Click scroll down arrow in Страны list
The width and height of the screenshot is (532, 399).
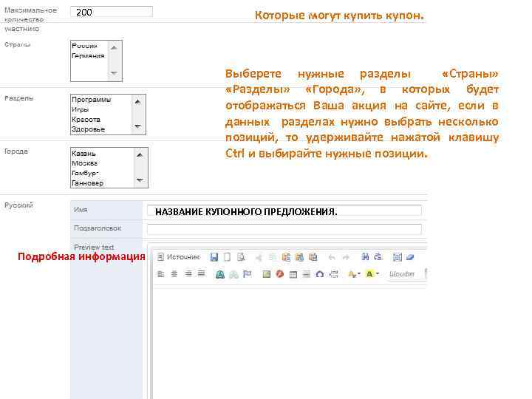(115, 73)
